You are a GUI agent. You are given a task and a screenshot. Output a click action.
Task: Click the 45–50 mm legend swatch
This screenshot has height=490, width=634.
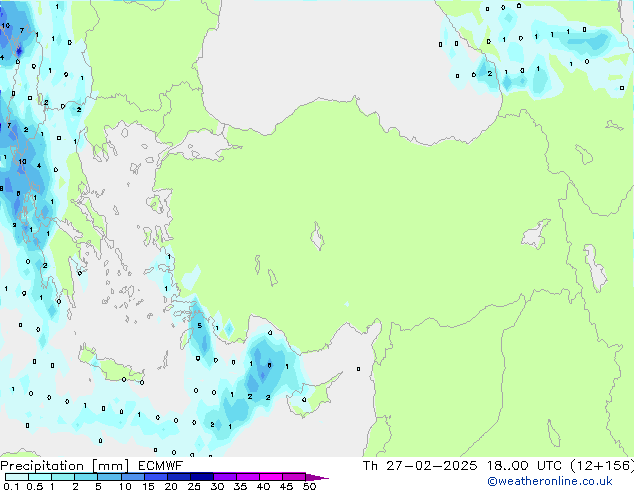(x=294, y=477)
